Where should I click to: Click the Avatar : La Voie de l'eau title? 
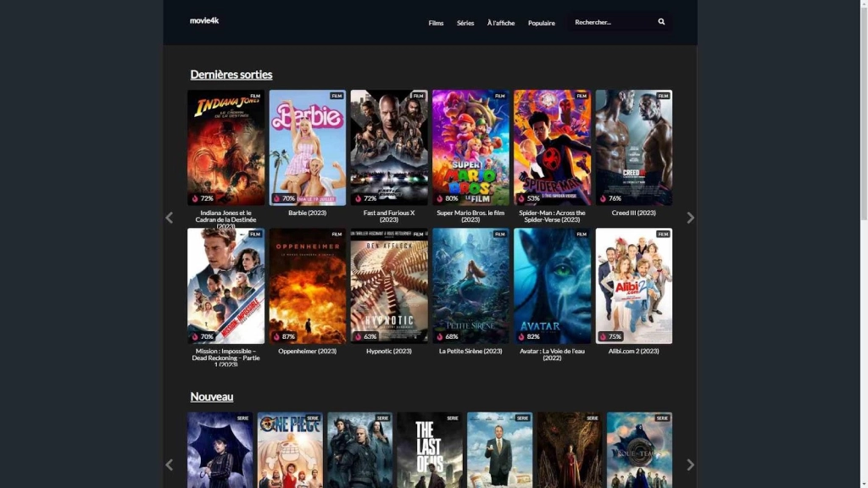552,354
